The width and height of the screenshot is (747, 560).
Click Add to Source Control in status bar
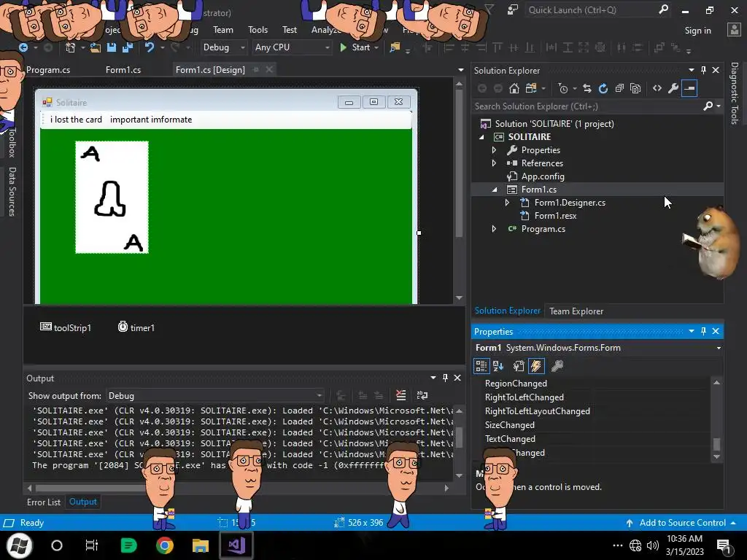(681, 523)
